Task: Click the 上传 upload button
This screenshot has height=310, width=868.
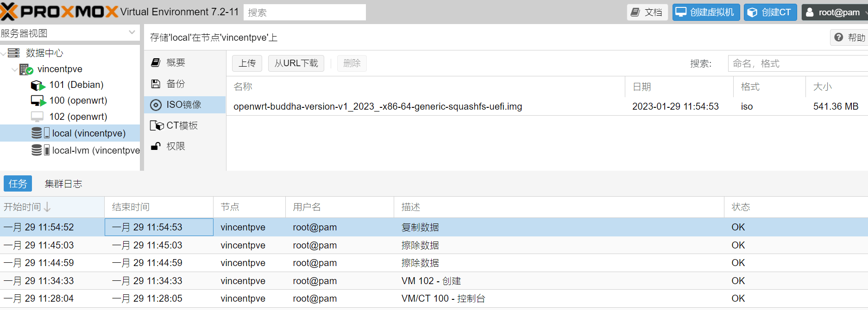Action: coord(247,63)
